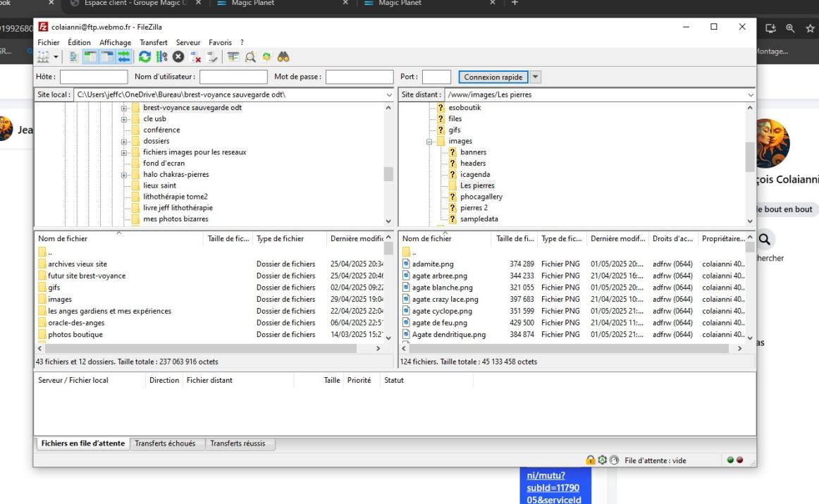Click the Nom d'utilisateur input field

[233, 77]
